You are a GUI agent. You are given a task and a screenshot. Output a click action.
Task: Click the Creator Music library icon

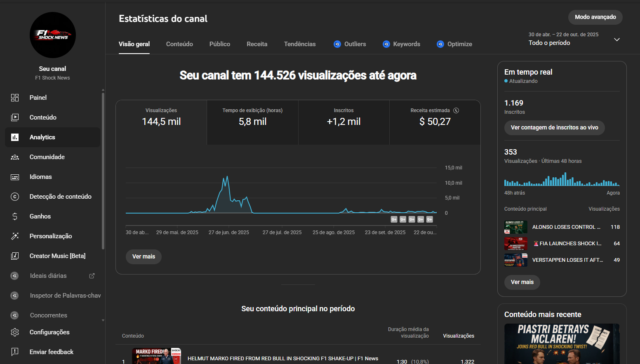click(x=15, y=256)
